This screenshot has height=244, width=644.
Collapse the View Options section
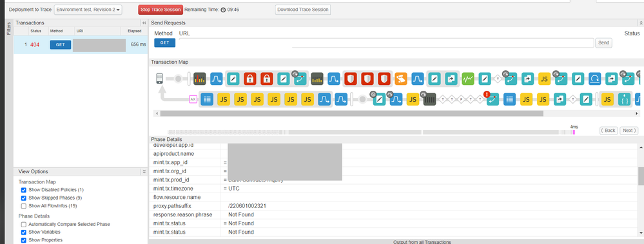click(144, 171)
